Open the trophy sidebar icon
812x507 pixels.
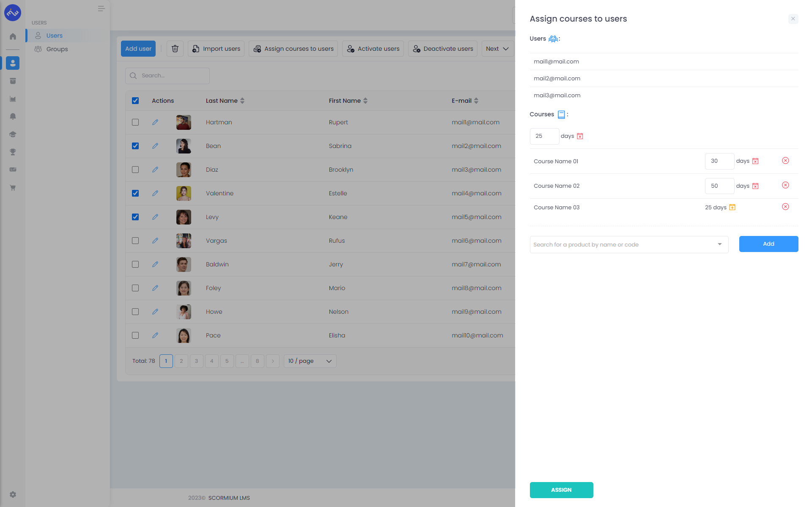[13, 152]
